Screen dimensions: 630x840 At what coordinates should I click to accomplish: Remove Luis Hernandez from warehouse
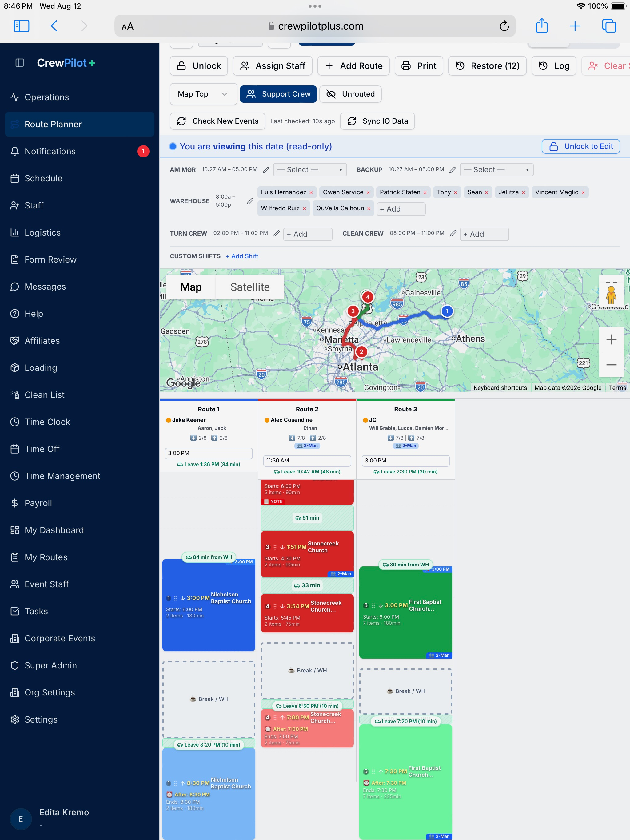point(311,192)
